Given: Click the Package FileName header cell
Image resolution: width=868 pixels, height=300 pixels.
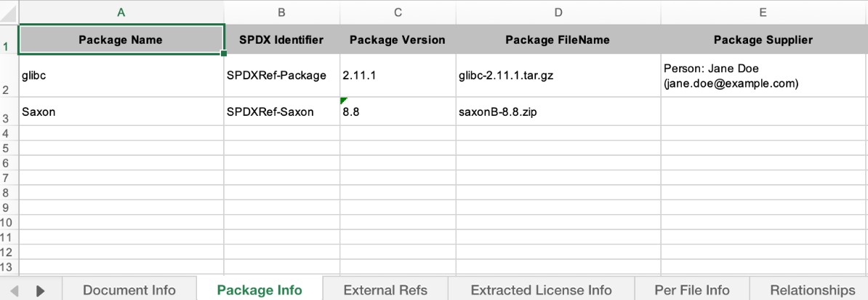Looking at the screenshot, I should tap(558, 39).
